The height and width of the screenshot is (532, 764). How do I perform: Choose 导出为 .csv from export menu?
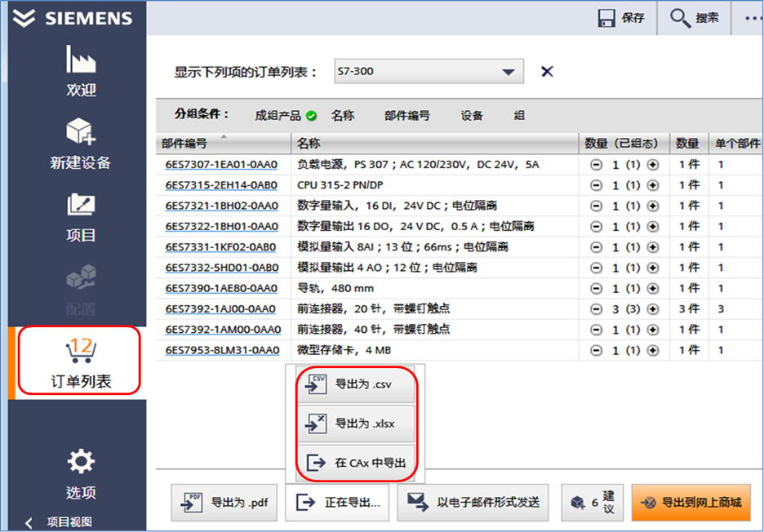click(x=356, y=384)
